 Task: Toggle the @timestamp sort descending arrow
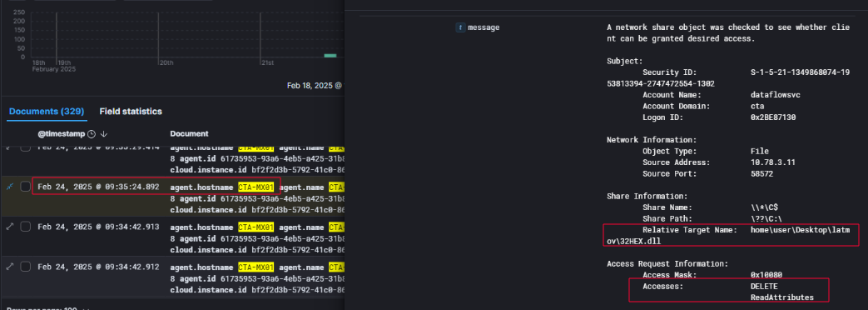coord(103,133)
